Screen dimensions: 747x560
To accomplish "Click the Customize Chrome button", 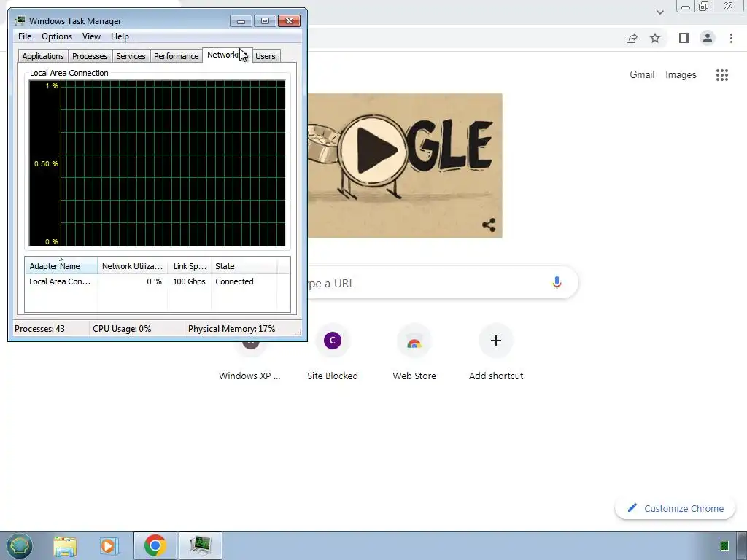I will (675, 508).
